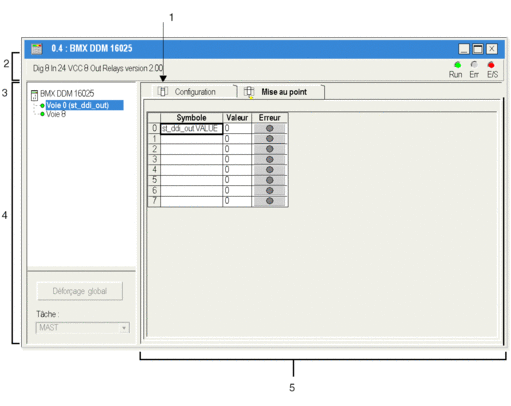This screenshot has width=511, height=406.
Task: Click the Err status indicator
Action: 474,64
